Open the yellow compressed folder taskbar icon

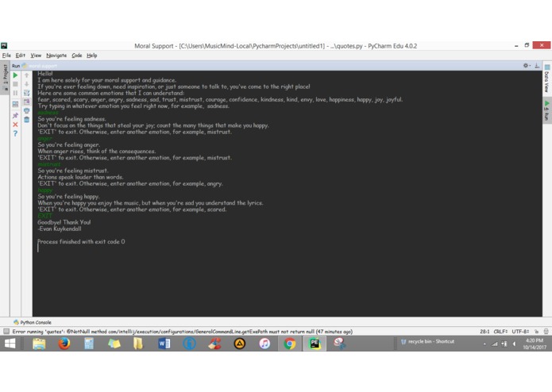coord(139,344)
